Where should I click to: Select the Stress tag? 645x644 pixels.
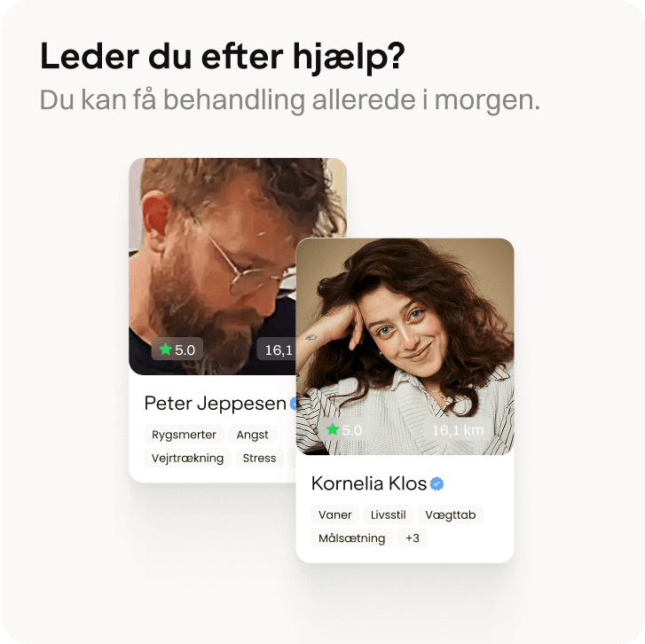coord(259,458)
